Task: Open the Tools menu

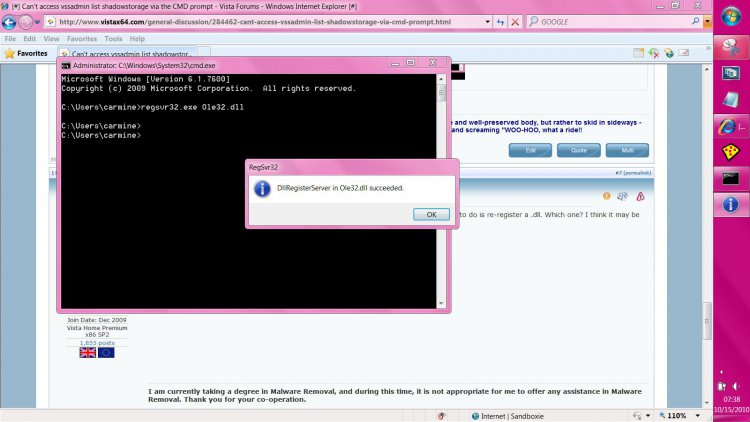Action: point(113,39)
